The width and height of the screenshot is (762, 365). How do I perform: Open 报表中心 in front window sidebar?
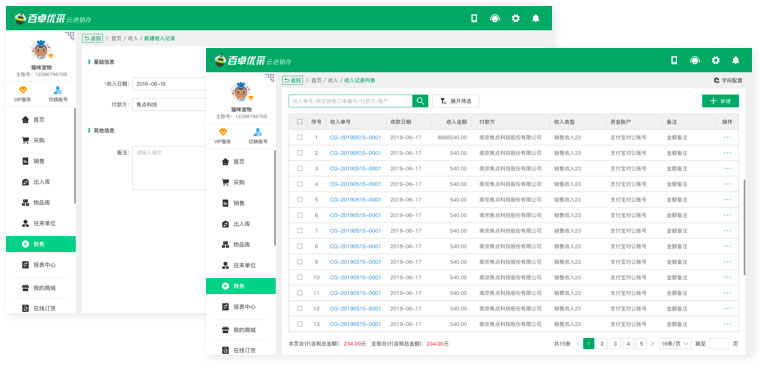click(240, 307)
